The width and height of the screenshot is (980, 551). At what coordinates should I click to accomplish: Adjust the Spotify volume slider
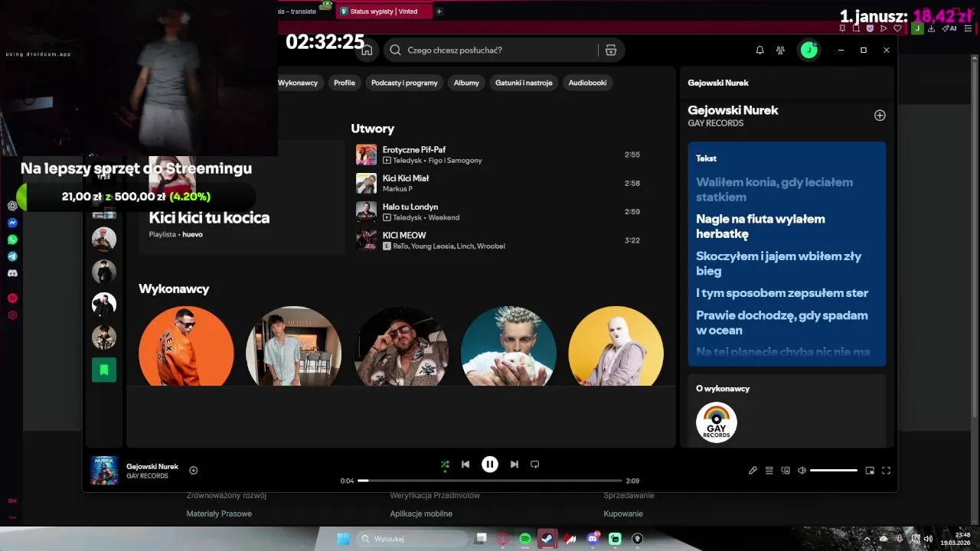pyautogui.click(x=834, y=471)
